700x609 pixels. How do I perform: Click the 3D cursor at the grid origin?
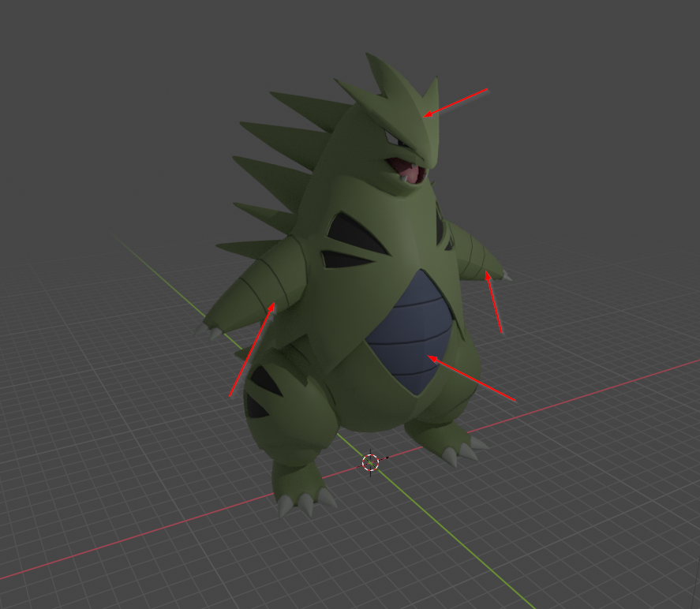point(370,462)
